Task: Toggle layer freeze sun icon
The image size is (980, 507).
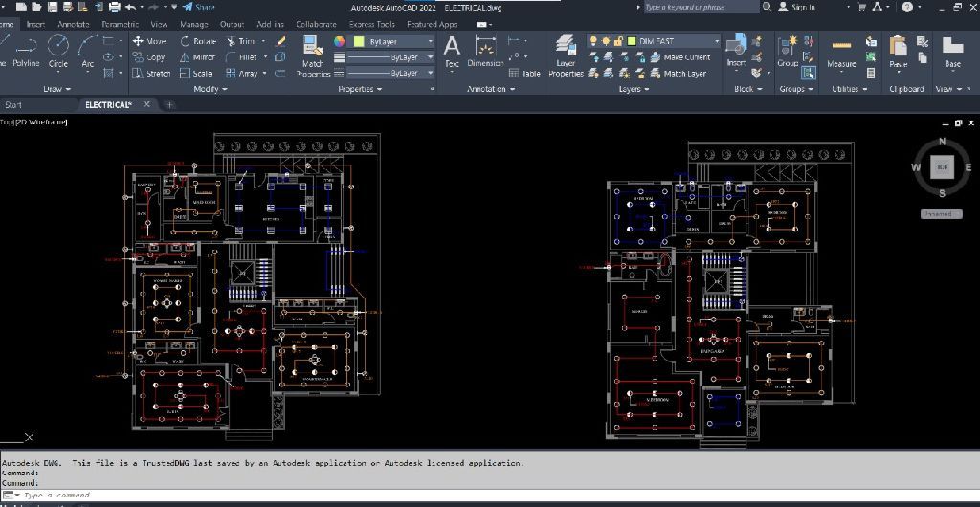Action: pos(606,41)
